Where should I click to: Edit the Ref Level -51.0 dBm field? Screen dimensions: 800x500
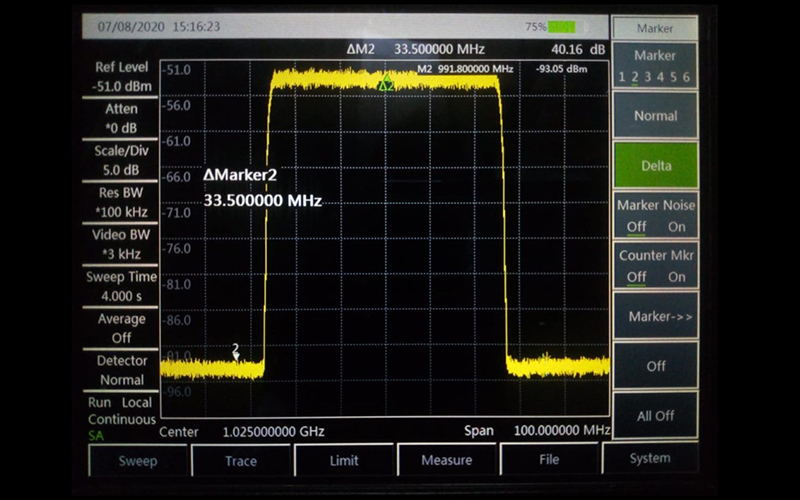pyautogui.click(x=121, y=77)
